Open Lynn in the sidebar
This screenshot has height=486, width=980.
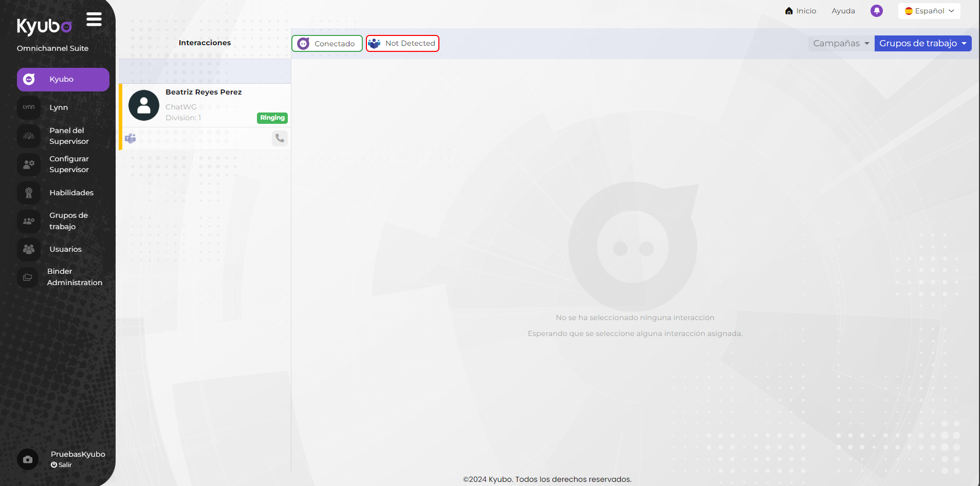tap(59, 107)
